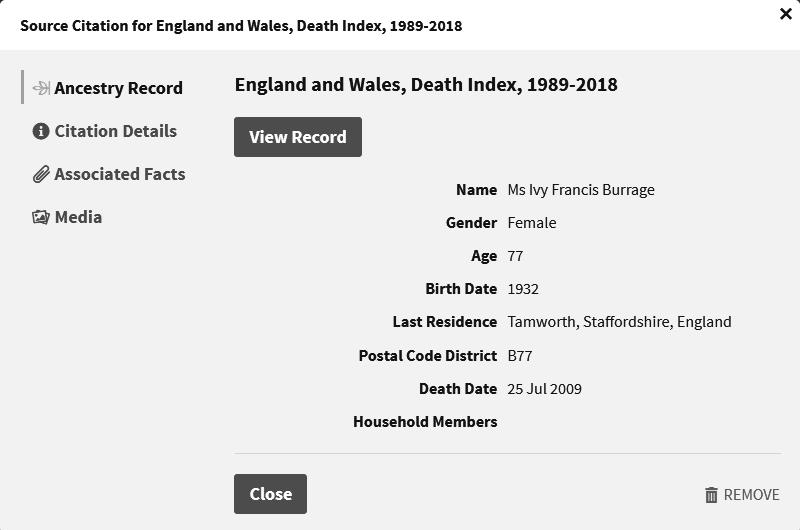Click the Tamworth, Staffordshire, England residence value

coord(619,322)
